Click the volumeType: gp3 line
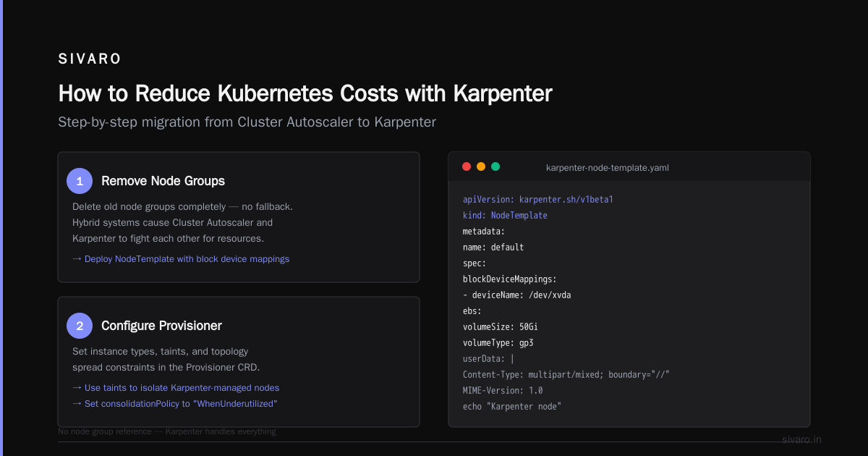 click(498, 342)
